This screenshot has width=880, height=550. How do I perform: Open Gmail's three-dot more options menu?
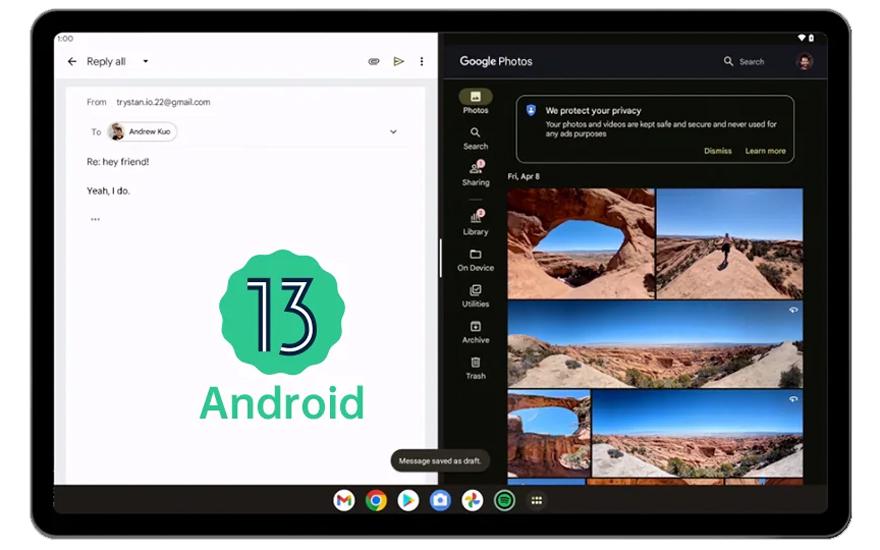[x=421, y=62]
